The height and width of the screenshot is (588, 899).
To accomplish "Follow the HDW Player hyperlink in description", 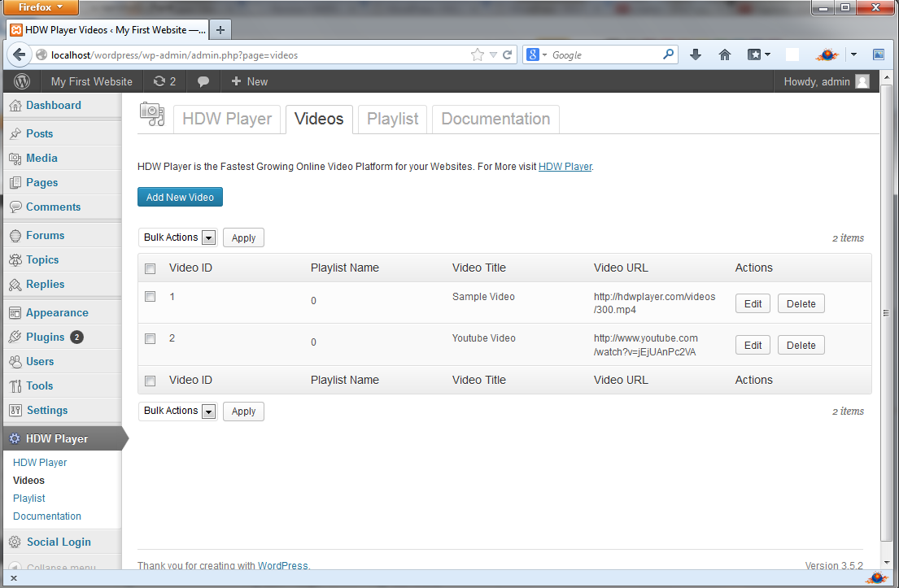I will click(565, 167).
